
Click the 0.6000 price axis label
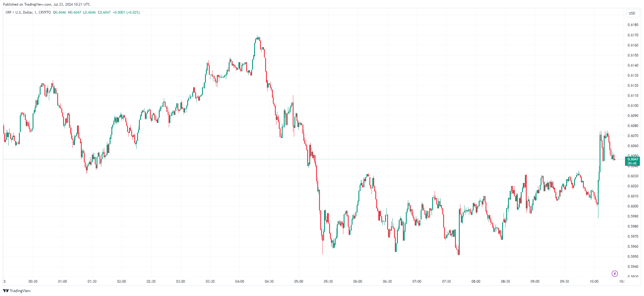click(x=633, y=206)
